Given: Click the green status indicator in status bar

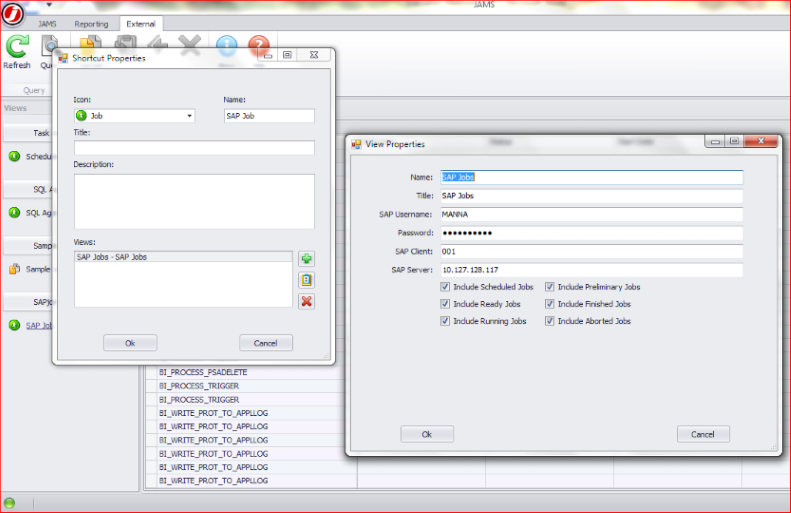Looking at the screenshot, I should pyautogui.click(x=9, y=503).
